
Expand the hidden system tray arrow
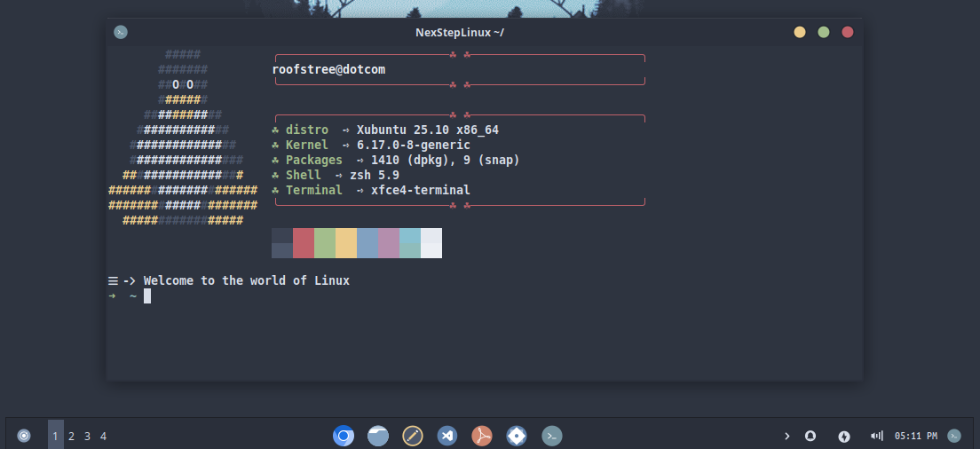coord(786,436)
